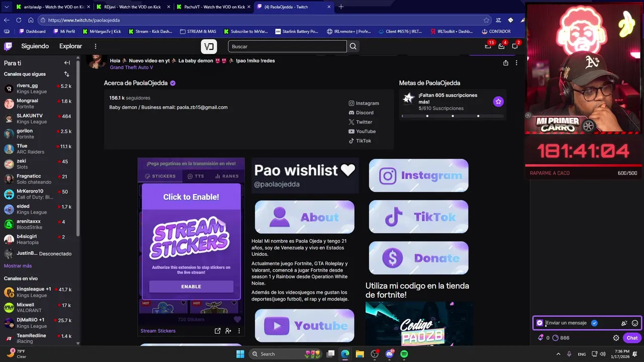Share the channel using the share icon
This screenshot has width=644, height=362.
point(506,63)
